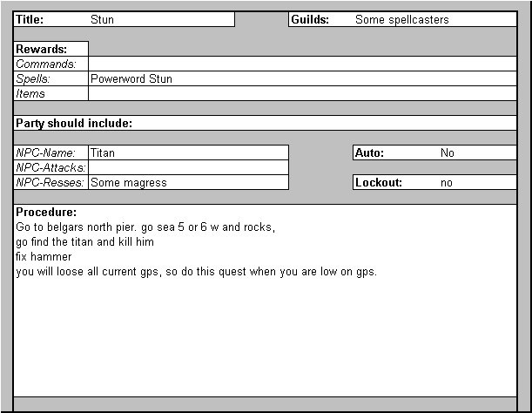Click the Title label
This screenshot has width=532, height=413.
(x=30, y=19)
